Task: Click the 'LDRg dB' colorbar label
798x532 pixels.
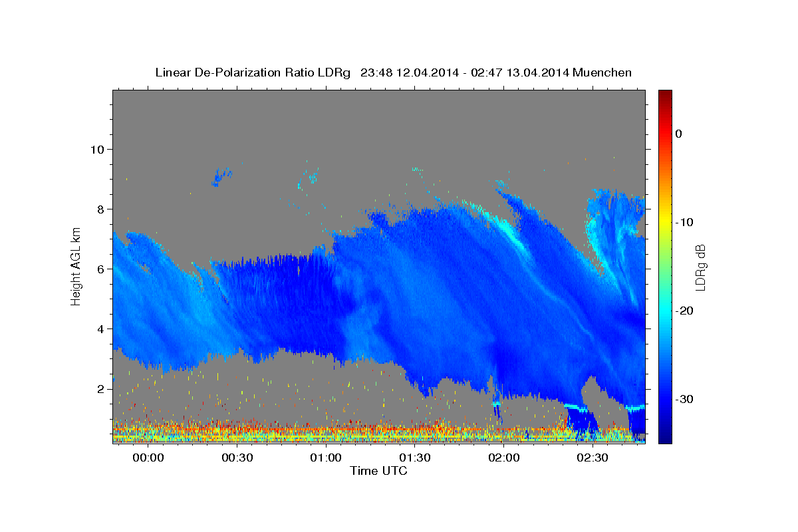Action: point(700,267)
